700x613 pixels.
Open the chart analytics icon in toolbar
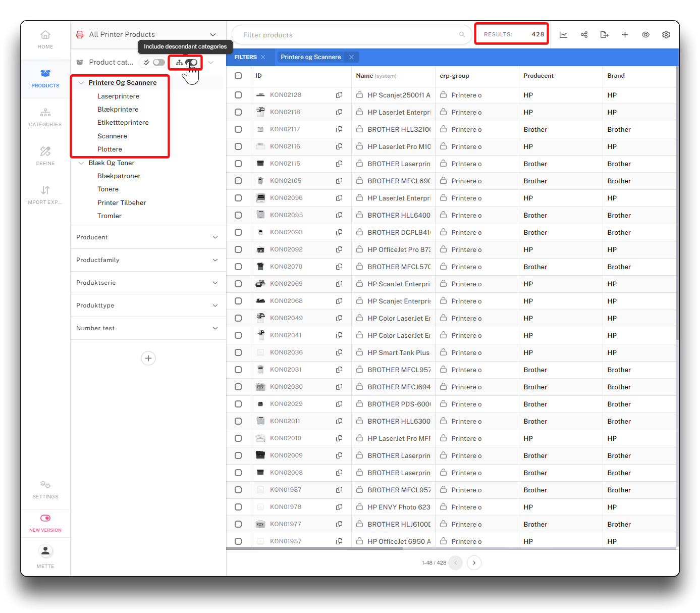pyautogui.click(x=563, y=35)
